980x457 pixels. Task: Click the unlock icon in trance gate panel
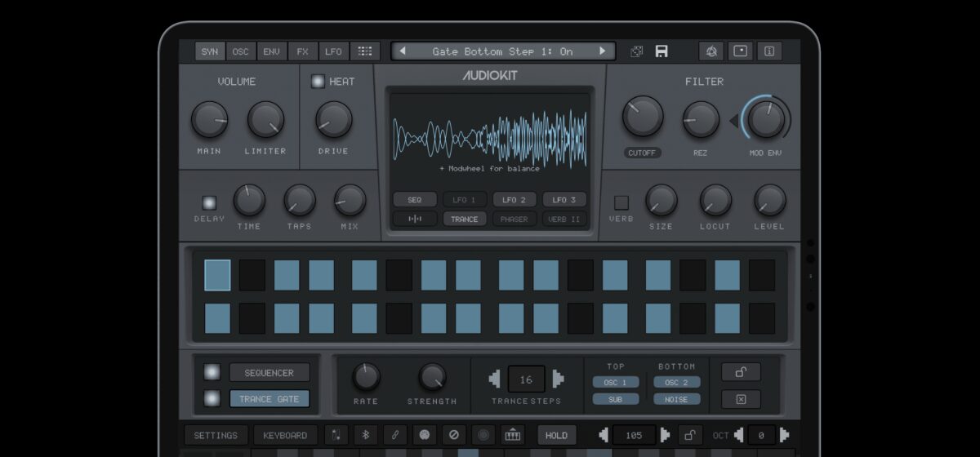pyautogui.click(x=741, y=372)
